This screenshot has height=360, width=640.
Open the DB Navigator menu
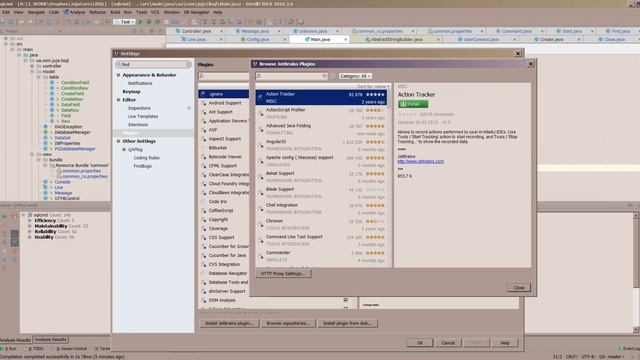196,12
